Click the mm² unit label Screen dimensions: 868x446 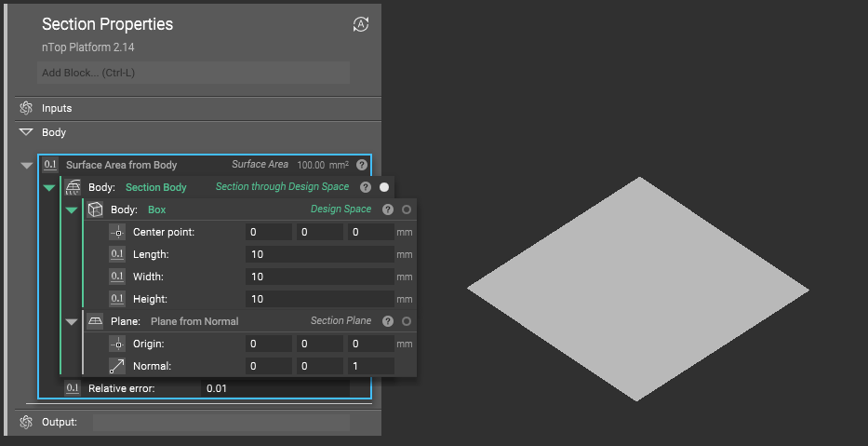(x=339, y=165)
